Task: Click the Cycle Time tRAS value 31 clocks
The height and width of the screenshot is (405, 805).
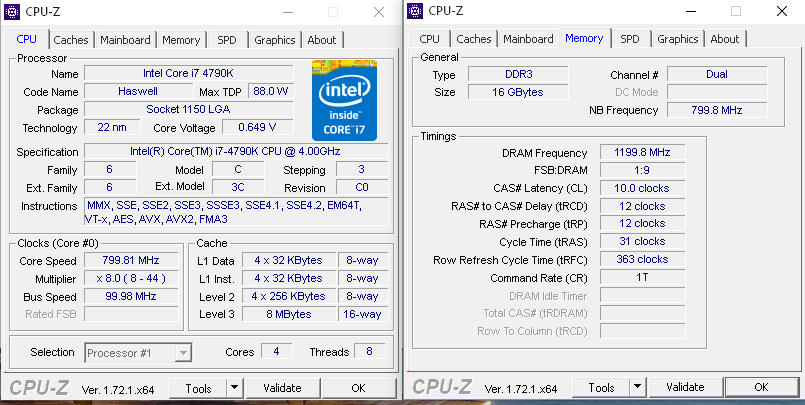Action: coord(642,241)
